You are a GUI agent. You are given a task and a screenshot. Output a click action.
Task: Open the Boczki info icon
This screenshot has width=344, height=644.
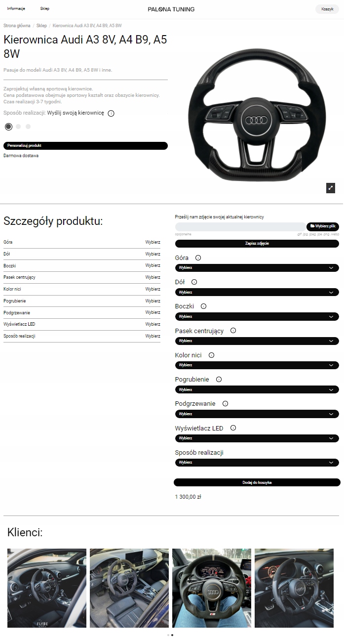[x=203, y=306]
